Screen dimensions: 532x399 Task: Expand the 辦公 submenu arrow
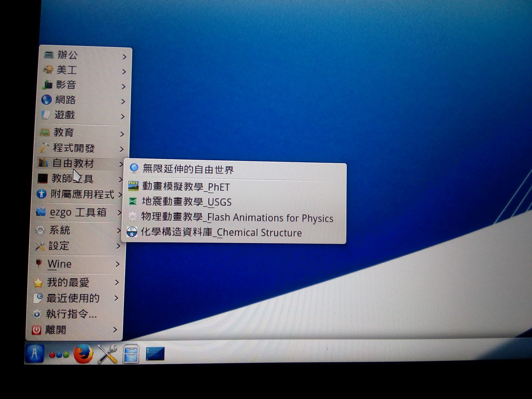(x=124, y=57)
